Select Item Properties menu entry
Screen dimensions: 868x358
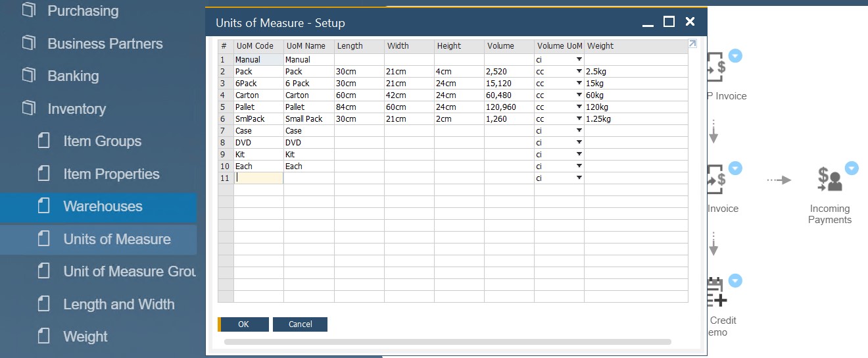click(x=111, y=174)
